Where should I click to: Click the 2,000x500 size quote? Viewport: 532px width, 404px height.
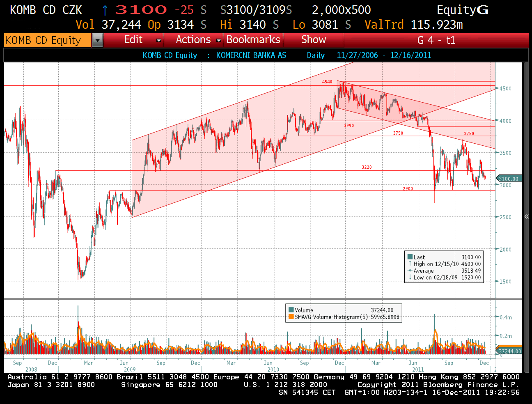pos(342,10)
